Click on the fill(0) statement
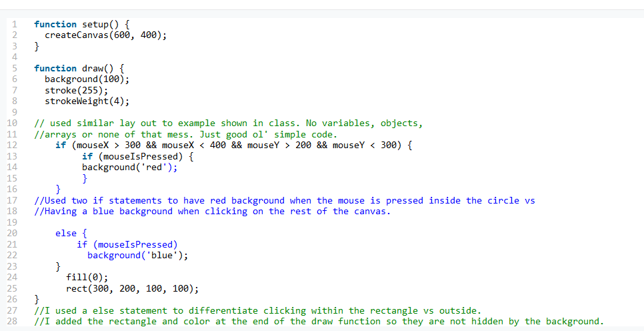644x331 pixels. coord(87,278)
